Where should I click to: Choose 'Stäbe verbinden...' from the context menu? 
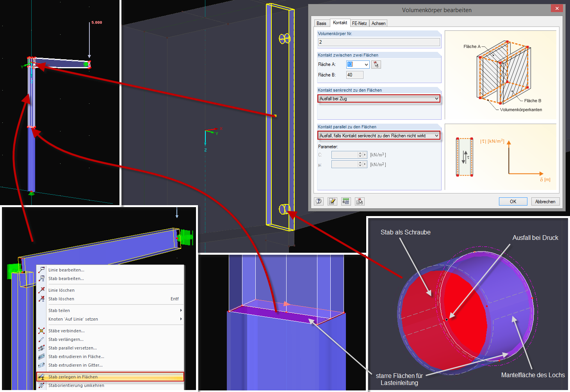(x=110, y=331)
